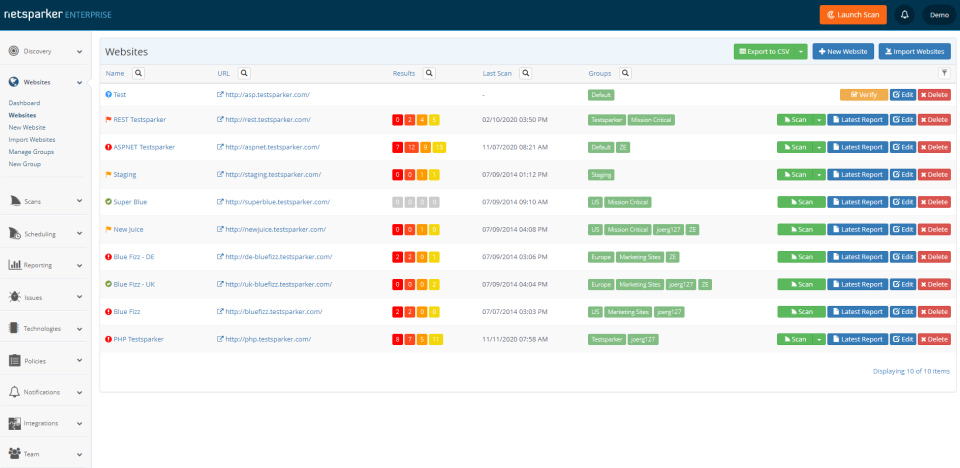Open the Blue Fizz website name link
960x468 pixels.
[127, 312]
